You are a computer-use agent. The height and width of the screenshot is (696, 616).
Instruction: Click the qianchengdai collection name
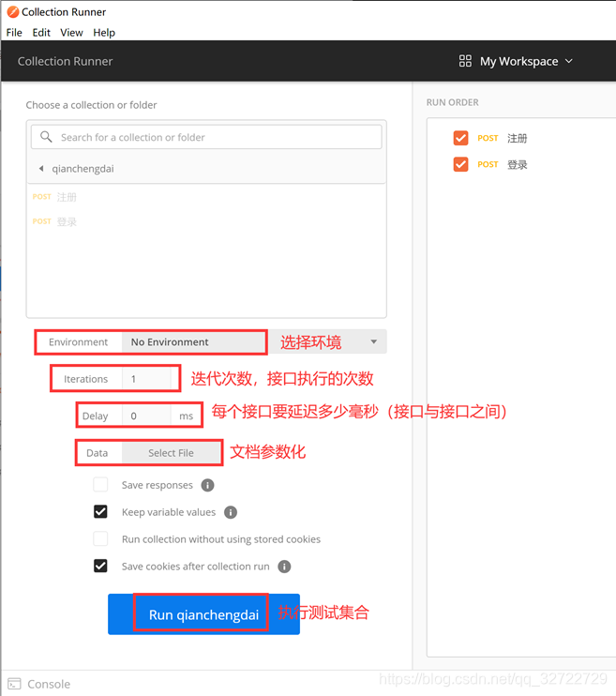coord(83,169)
